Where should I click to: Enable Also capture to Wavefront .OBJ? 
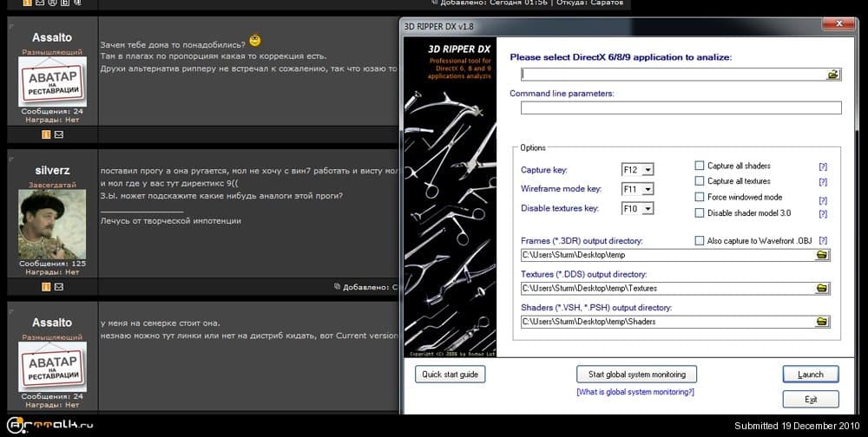pos(699,241)
